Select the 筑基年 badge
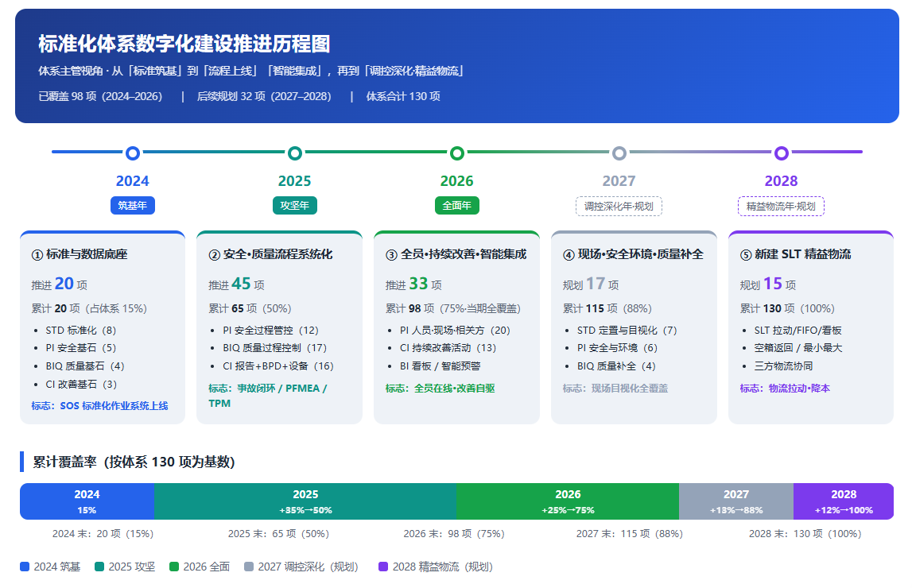912x588 pixels. click(133, 206)
